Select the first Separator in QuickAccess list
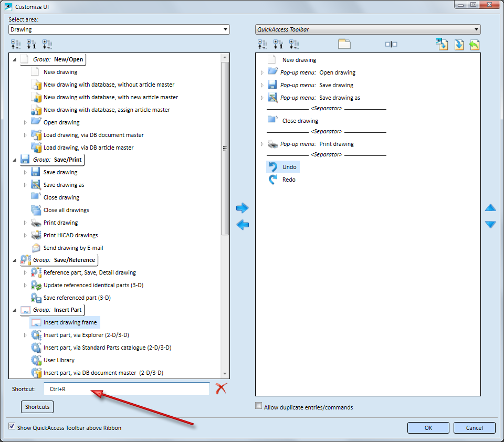 coord(327,108)
